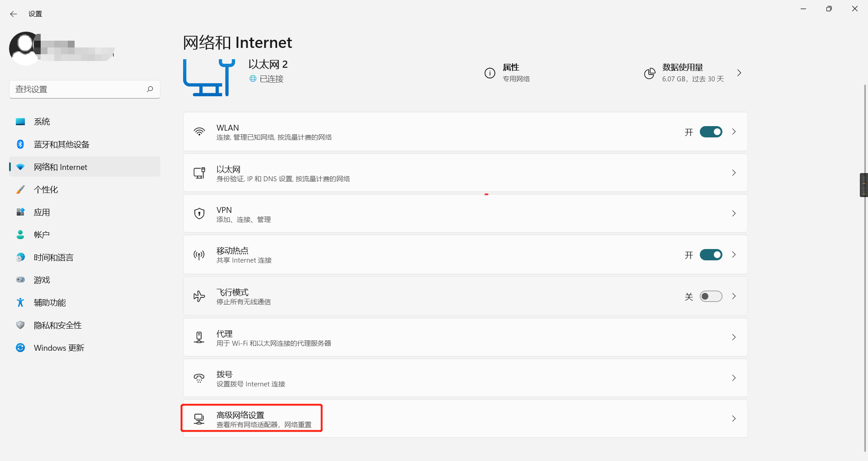
Task: Click the properties info circle icon
Action: pyautogui.click(x=490, y=73)
